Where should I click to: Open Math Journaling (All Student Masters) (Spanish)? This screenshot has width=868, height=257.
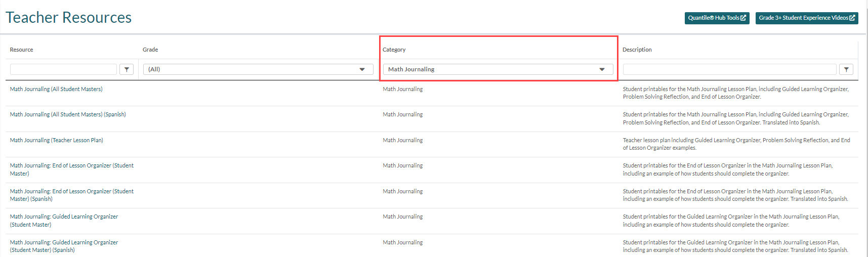point(68,114)
